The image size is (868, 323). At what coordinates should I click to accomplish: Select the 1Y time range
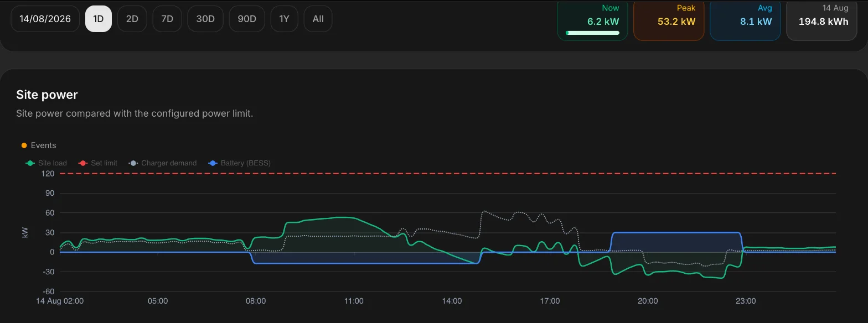[x=285, y=19]
